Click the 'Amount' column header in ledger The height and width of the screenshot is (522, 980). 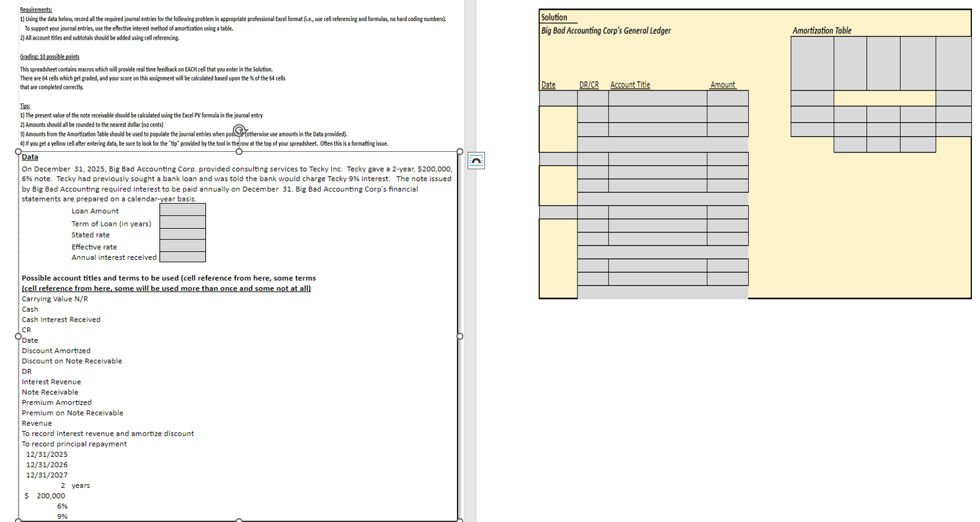tap(723, 85)
